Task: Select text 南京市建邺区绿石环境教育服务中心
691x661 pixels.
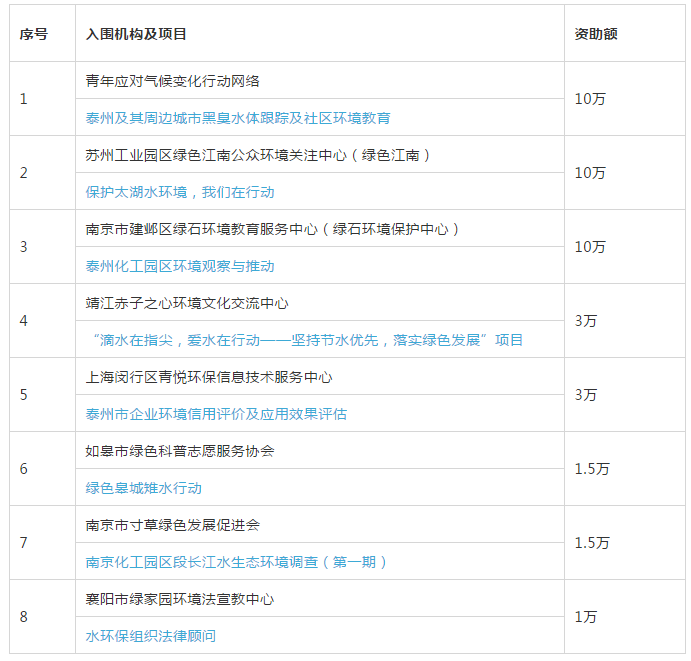Action: pyautogui.click(x=202, y=229)
